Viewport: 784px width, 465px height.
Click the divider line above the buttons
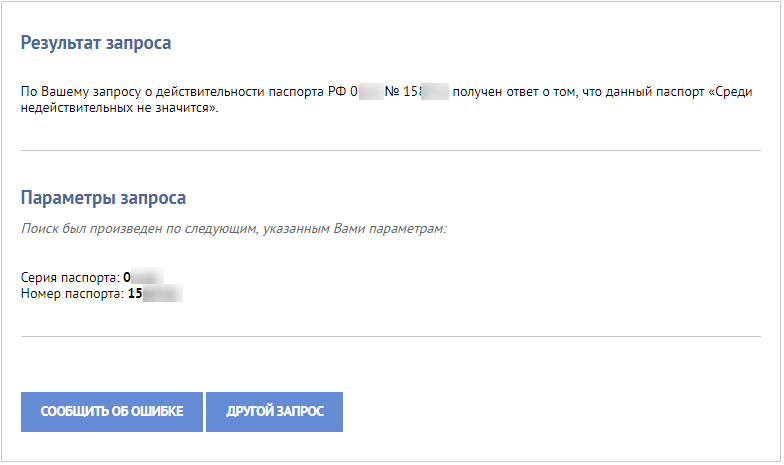click(390, 336)
